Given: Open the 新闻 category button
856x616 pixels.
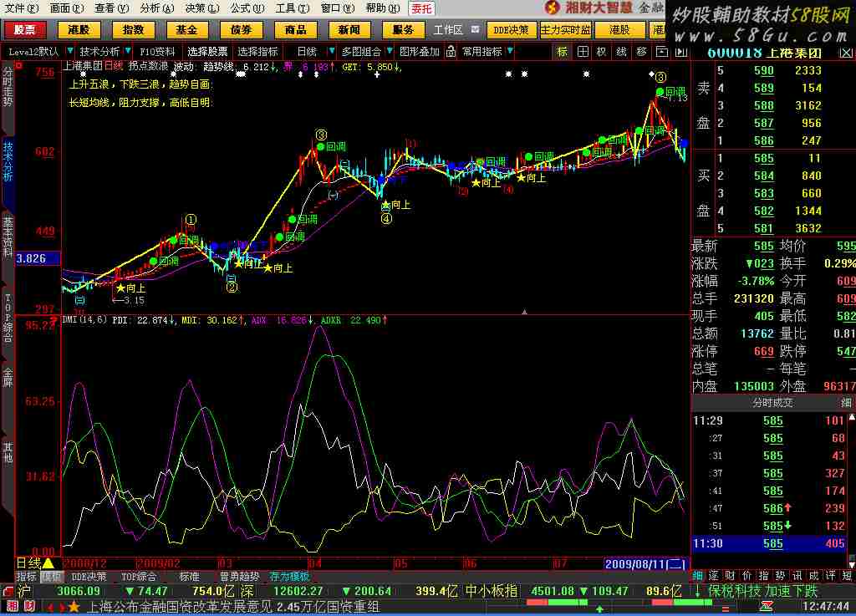Looking at the screenshot, I should (x=349, y=30).
